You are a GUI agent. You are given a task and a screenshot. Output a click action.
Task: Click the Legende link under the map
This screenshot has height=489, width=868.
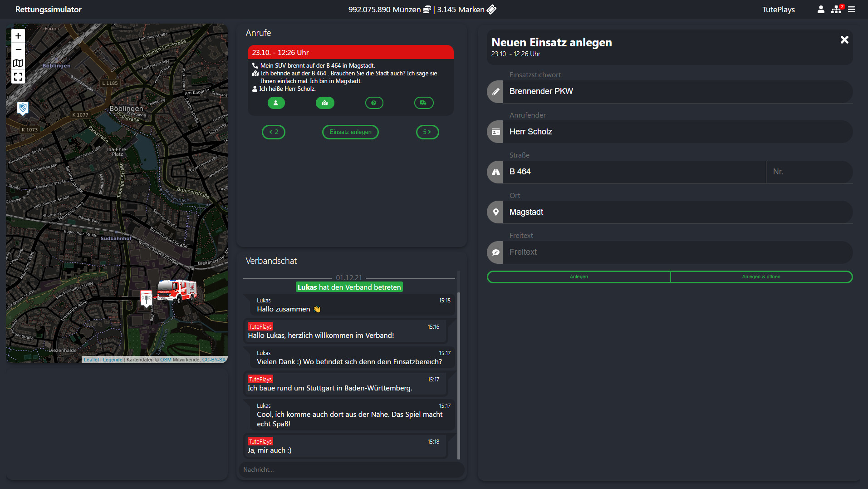(x=113, y=360)
